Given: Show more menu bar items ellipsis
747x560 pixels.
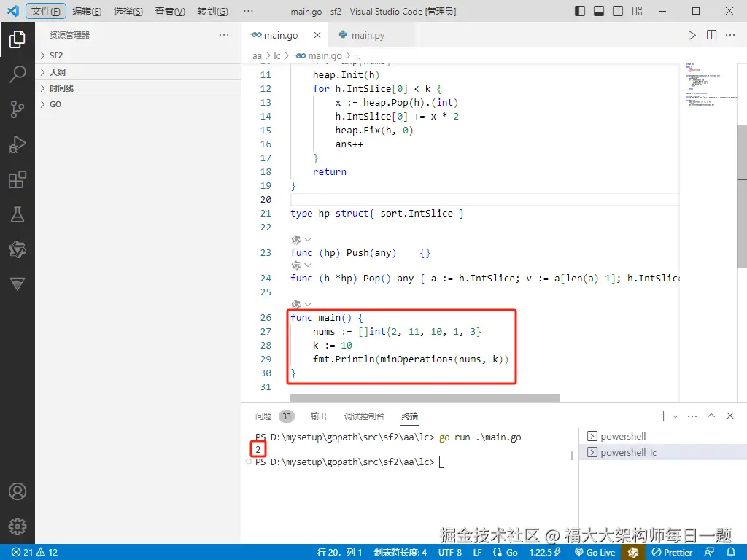Looking at the screenshot, I should point(248,11).
